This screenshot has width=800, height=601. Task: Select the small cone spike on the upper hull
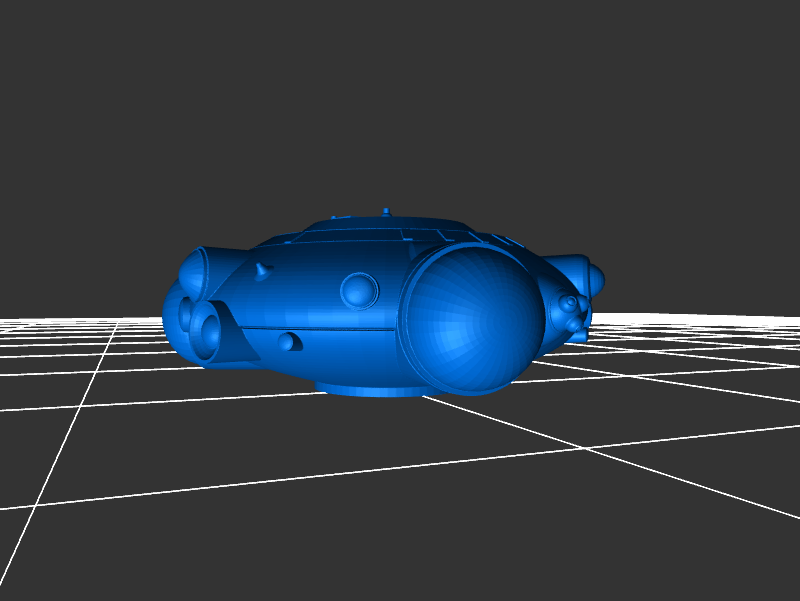262,270
